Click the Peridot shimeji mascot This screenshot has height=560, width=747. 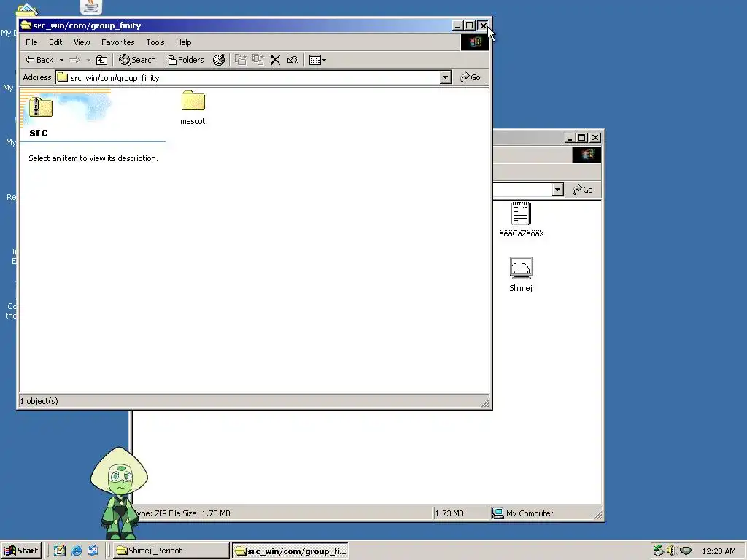point(119,492)
